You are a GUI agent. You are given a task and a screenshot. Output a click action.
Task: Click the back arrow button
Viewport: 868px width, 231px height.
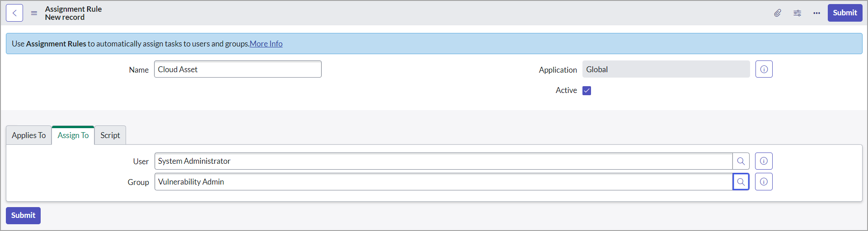pyautogui.click(x=14, y=13)
